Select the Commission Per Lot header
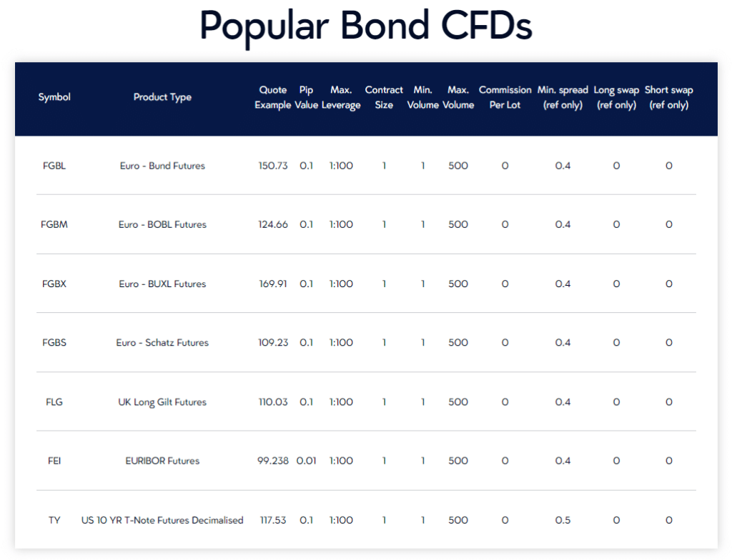732x560 pixels. (505, 97)
